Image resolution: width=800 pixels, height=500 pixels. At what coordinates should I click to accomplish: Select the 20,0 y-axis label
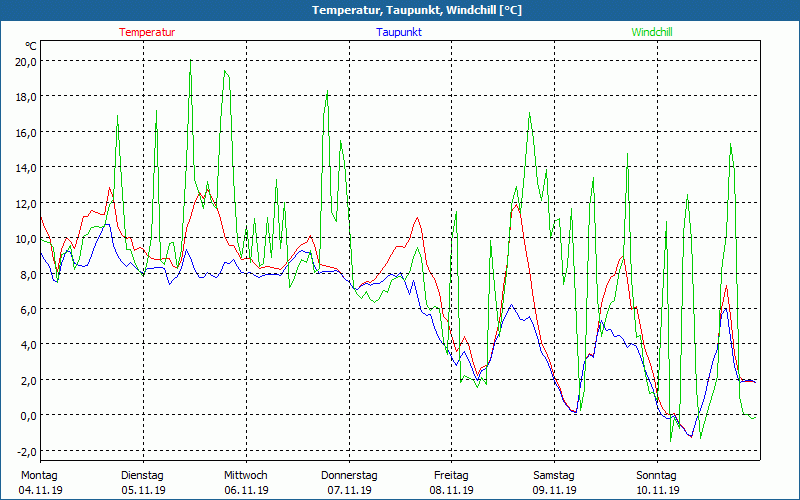26,61
